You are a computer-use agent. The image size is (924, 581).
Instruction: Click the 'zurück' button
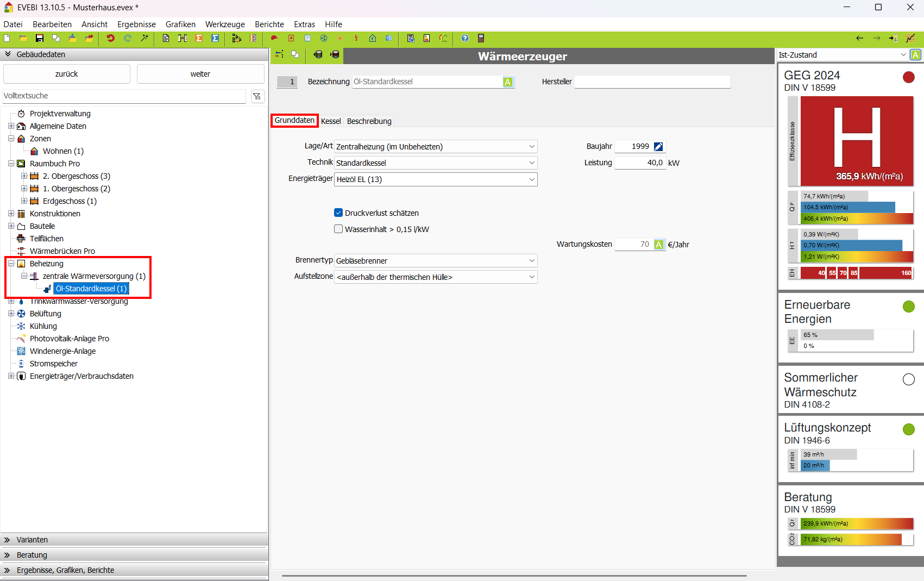66,74
